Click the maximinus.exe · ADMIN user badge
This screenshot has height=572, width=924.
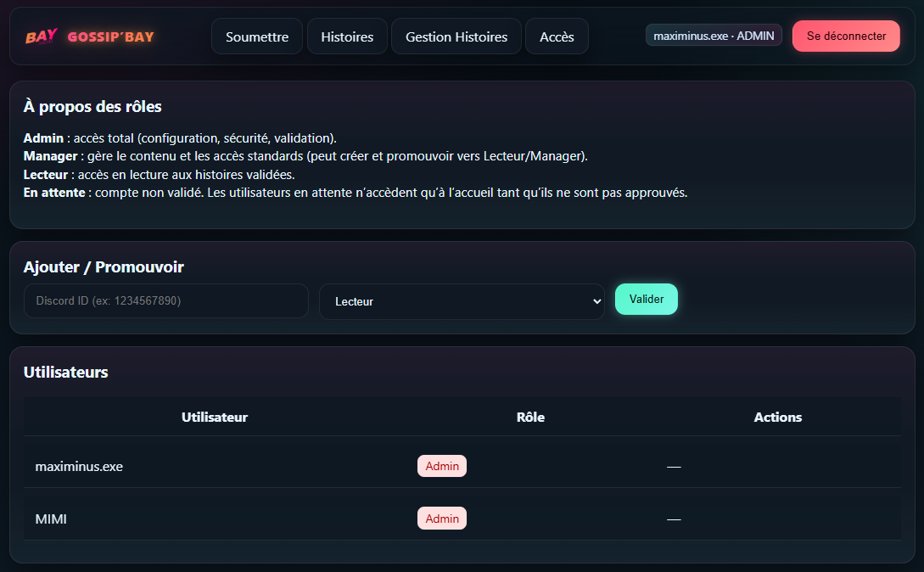point(714,35)
